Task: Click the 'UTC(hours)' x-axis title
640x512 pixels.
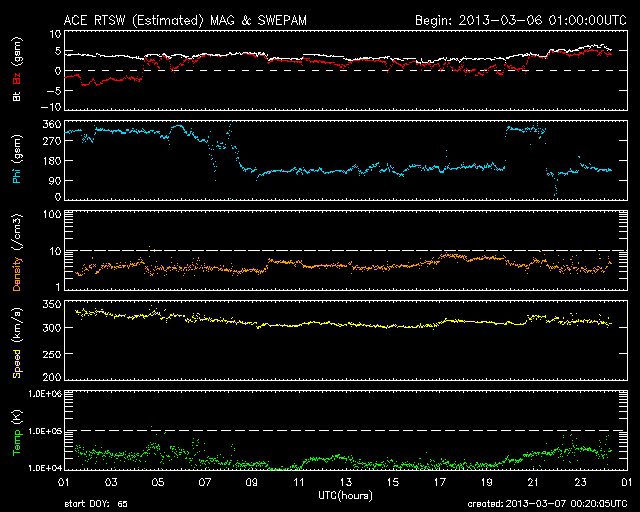Action: point(345,496)
